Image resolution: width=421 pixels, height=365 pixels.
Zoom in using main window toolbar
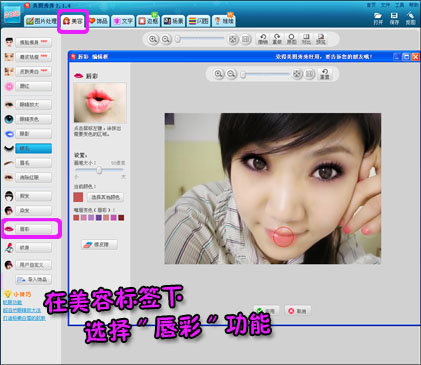153,39
